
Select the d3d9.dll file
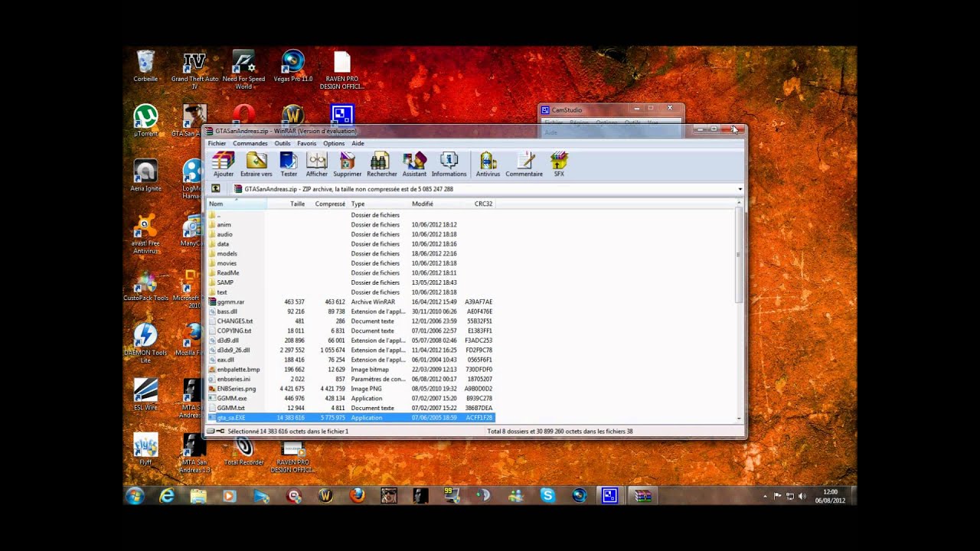point(351,341)
